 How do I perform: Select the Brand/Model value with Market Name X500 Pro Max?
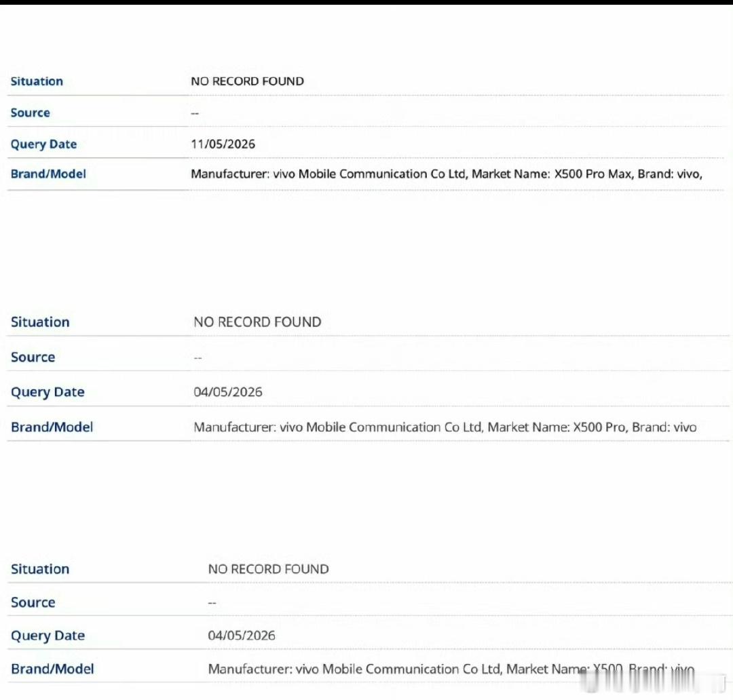click(x=447, y=174)
